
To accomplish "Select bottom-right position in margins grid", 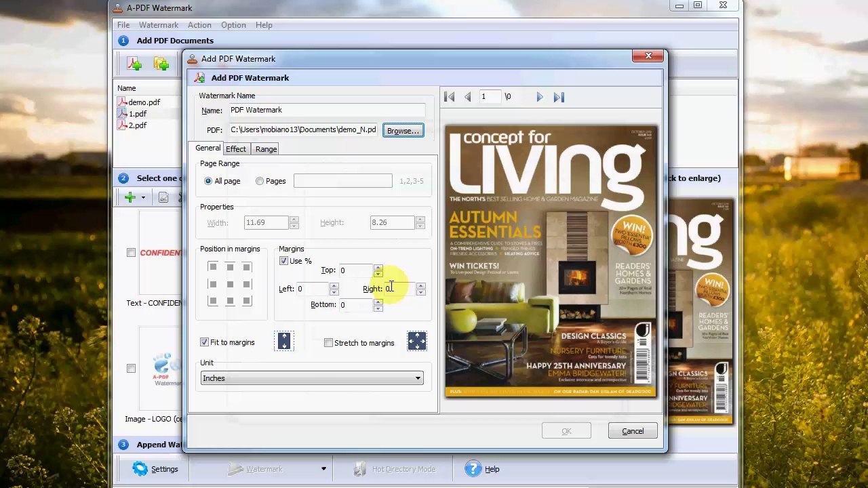I will (x=247, y=301).
